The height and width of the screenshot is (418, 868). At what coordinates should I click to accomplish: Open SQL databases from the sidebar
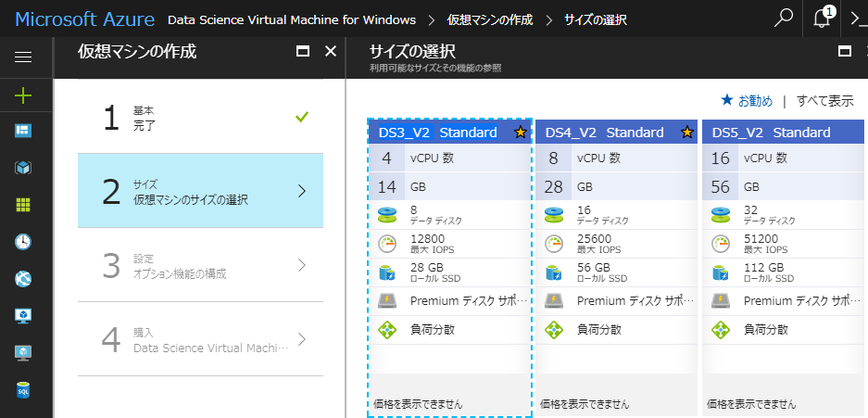click(x=23, y=390)
